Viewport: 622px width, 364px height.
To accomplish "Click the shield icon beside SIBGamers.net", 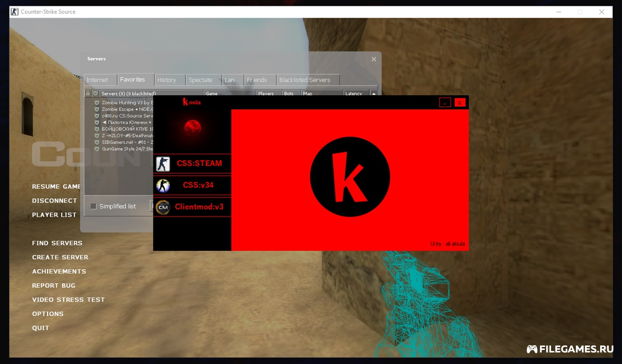I will click(x=97, y=142).
